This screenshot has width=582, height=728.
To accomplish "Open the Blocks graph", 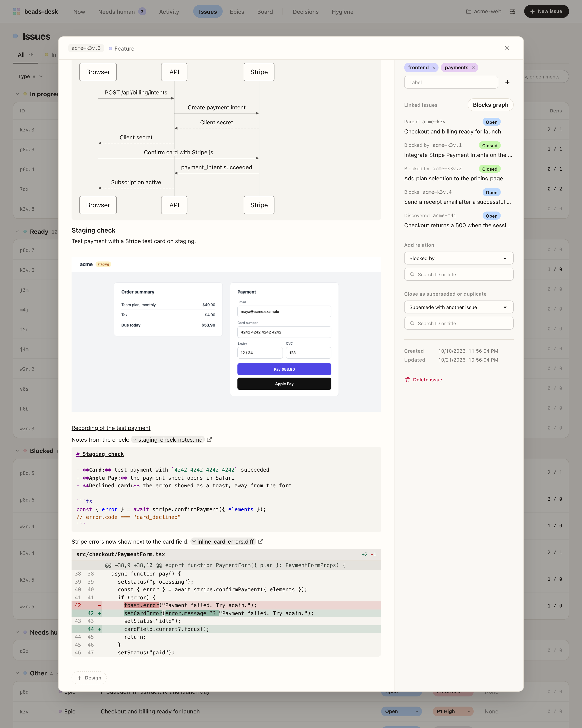I will 490,105.
